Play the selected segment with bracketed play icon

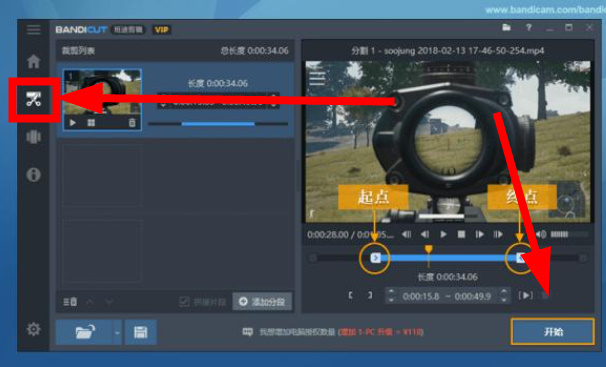tap(526, 296)
